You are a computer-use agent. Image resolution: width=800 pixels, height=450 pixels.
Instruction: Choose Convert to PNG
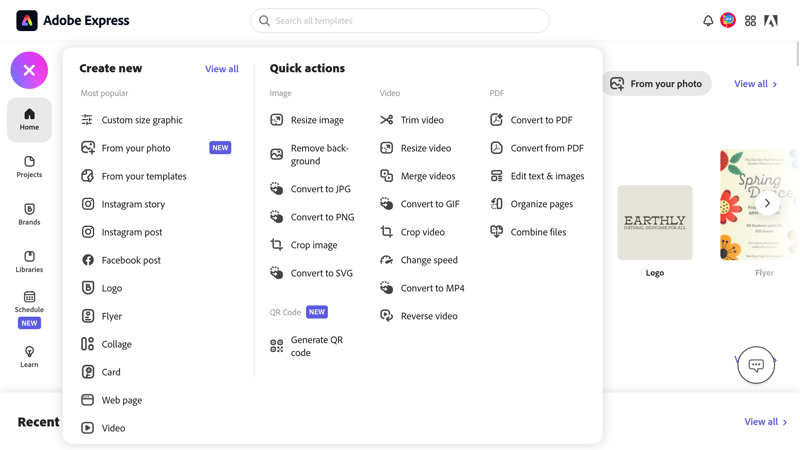tap(312, 217)
